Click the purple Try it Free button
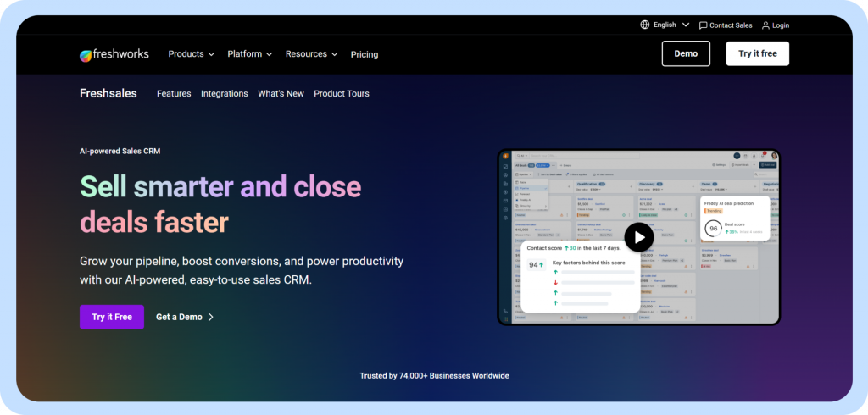The height and width of the screenshot is (415, 868). coord(112,317)
